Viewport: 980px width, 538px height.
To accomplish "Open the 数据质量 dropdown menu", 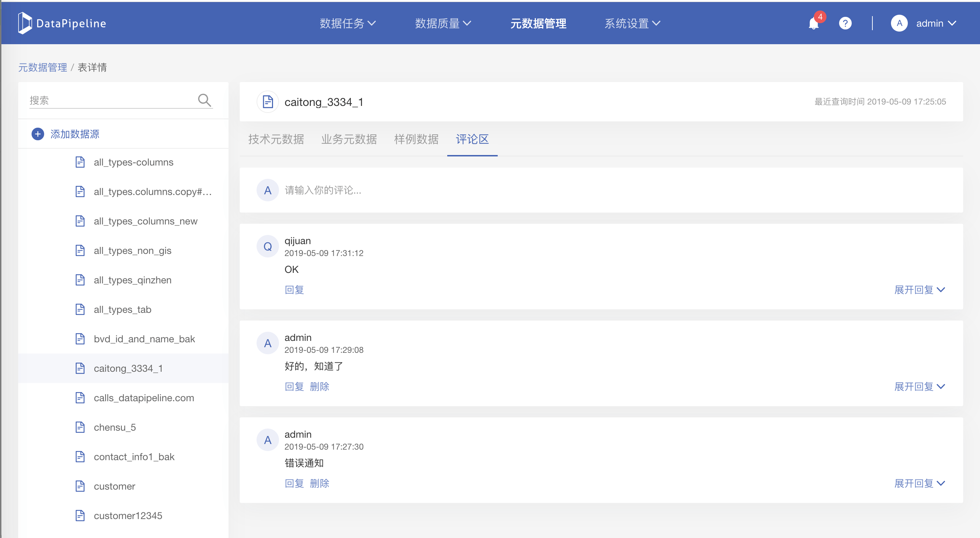I will click(x=443, y=23).
